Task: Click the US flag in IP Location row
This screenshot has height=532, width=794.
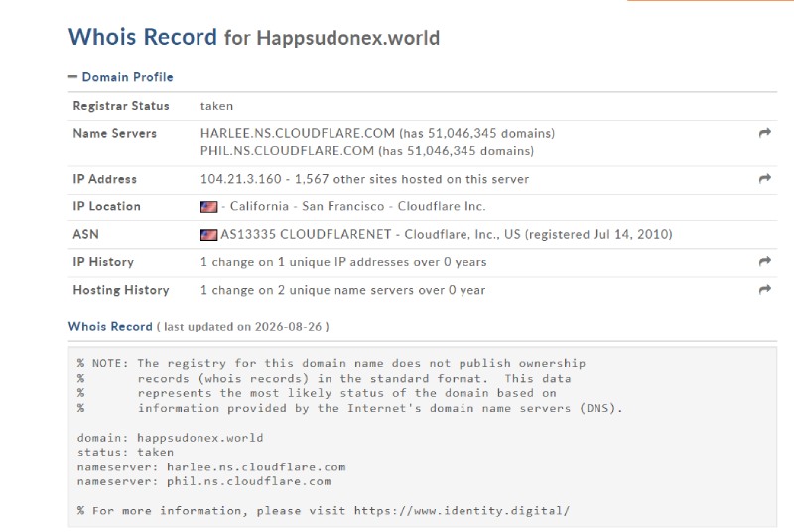Action: pos(208,207)
